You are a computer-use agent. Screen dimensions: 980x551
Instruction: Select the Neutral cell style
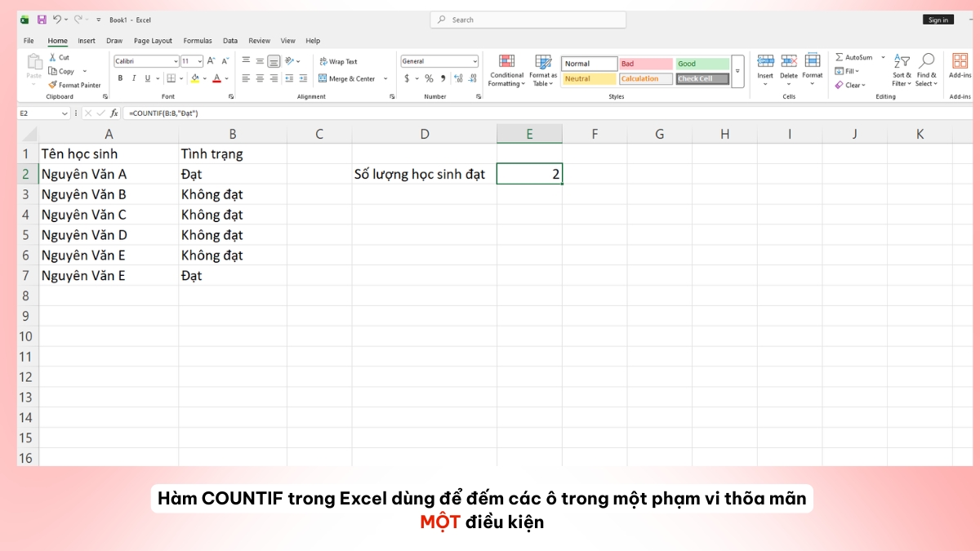pos(588,78)
